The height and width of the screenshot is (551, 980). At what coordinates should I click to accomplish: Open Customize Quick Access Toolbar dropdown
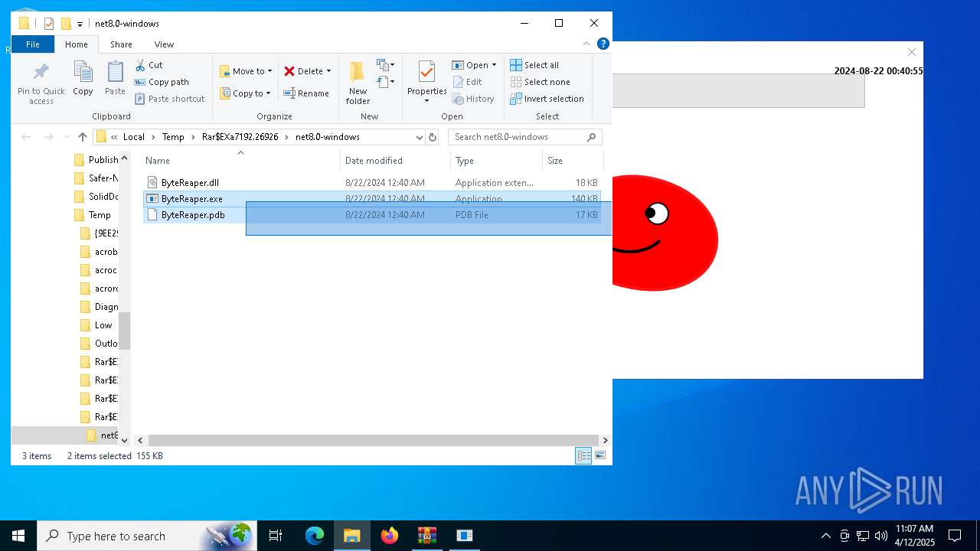80,24
